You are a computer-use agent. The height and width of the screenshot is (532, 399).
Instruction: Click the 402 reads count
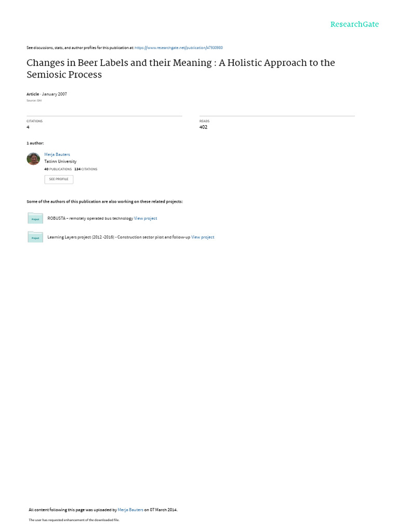pos(203,127)
